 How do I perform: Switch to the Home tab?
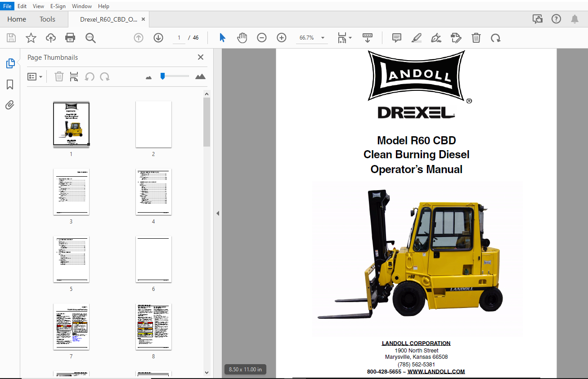click(17, 19)
